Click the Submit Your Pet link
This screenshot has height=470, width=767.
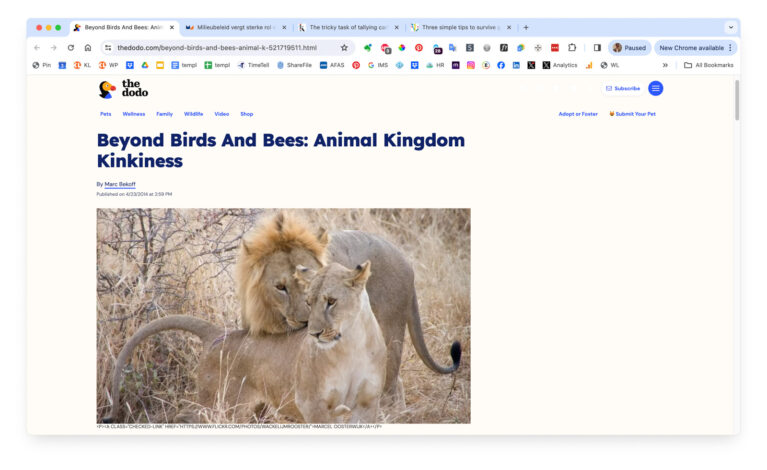pos(633,114)
